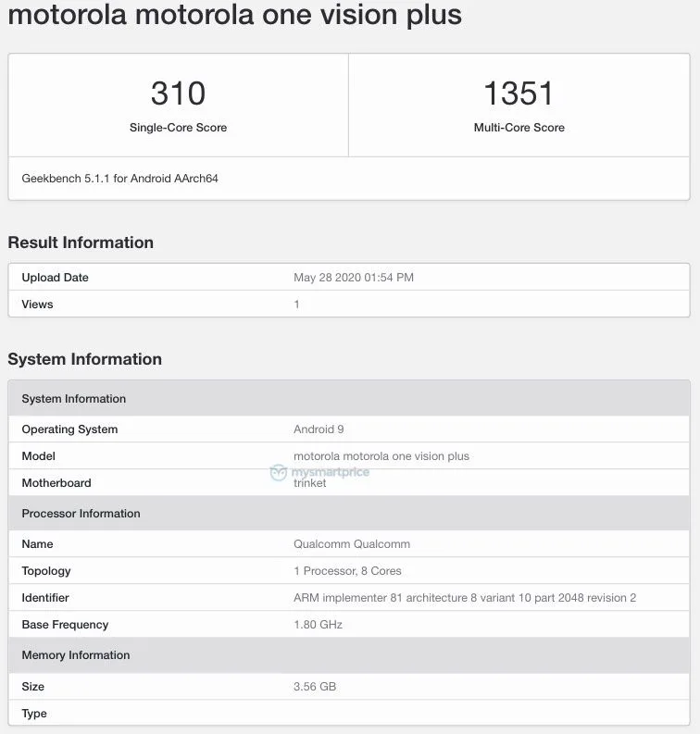Click the Operating System value Android 9

tap(319, 429)
